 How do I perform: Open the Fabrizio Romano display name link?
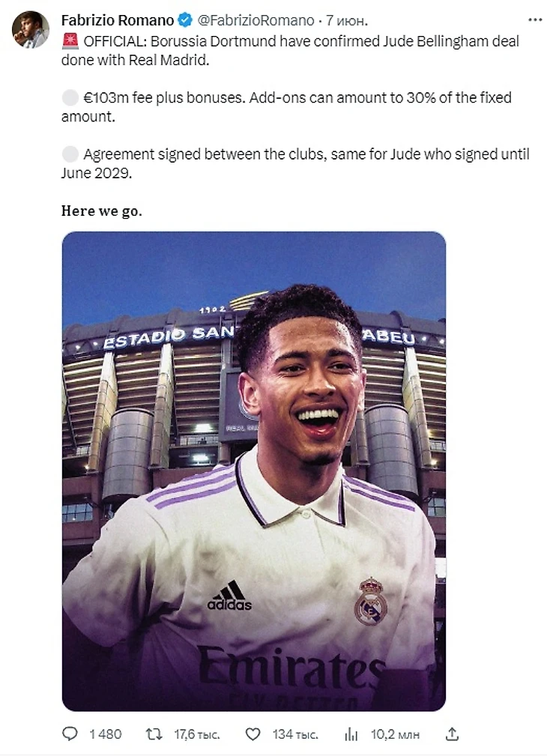[118, 20]
